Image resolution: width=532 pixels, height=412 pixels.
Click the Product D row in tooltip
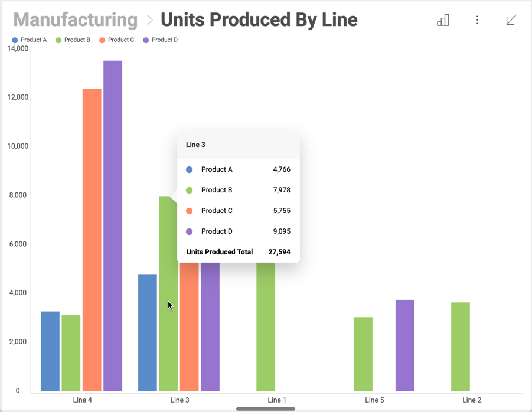coord(239,231)
